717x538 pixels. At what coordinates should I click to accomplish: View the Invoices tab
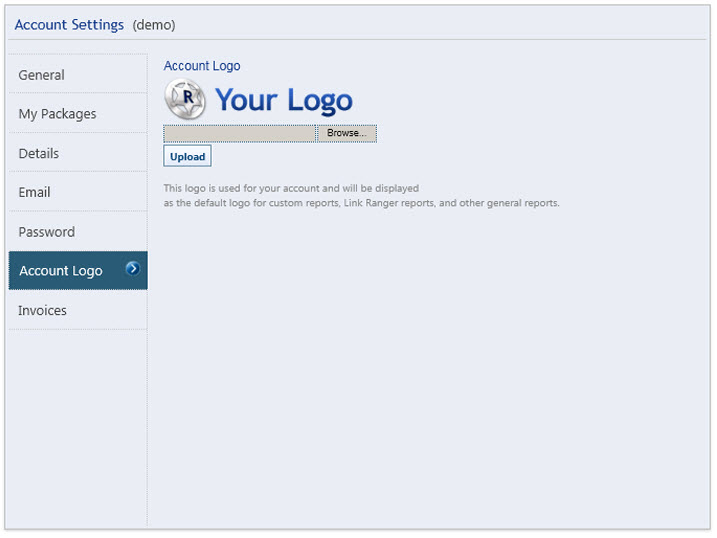coord(42,310)
